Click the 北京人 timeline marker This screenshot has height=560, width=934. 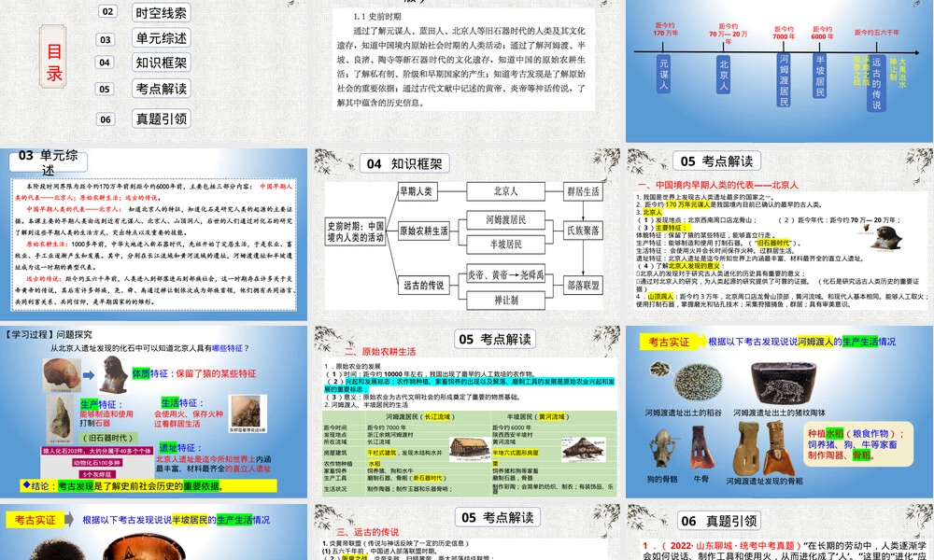[x=723, y=75]
